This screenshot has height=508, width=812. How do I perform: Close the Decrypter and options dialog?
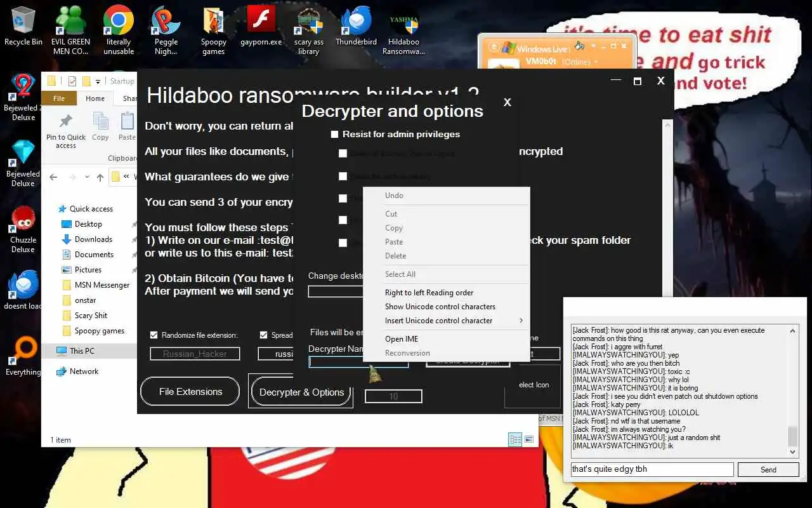(x=507, y=102)
